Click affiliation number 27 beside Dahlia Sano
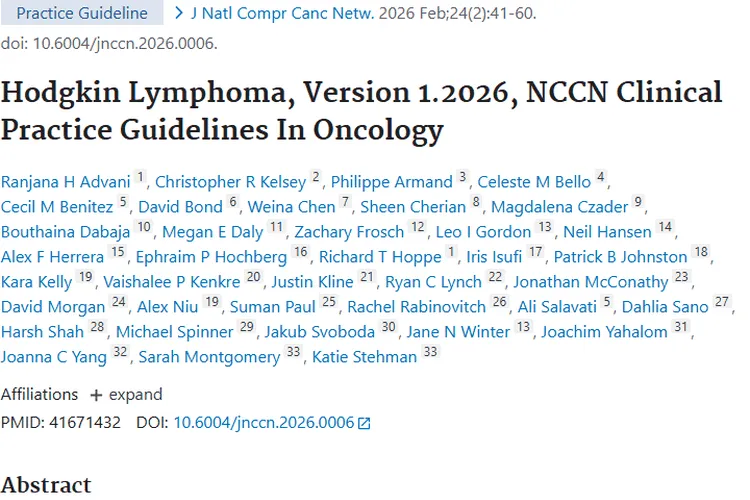 [x=722, y=302]
